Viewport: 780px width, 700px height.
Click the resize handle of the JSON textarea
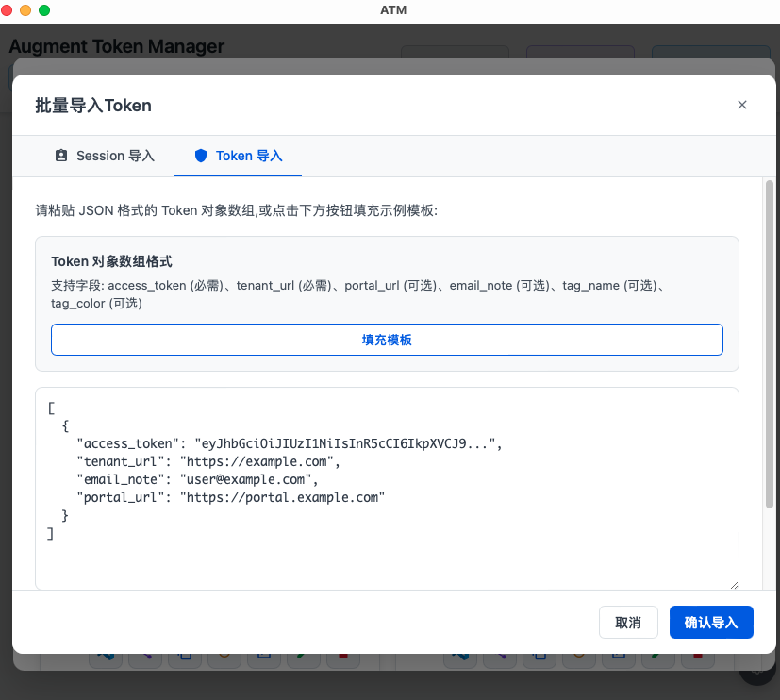tap(733, 584)
